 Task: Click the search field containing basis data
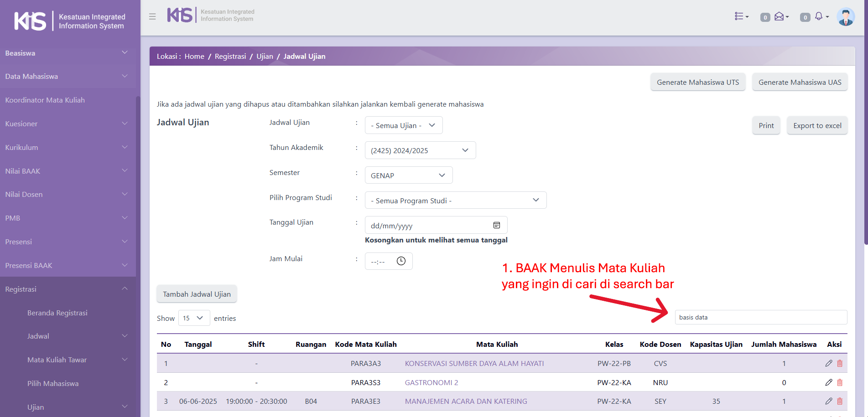[760, 317]
